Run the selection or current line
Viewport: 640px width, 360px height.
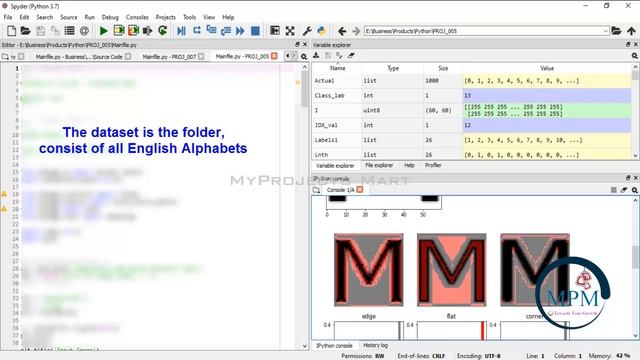(147, 31)
